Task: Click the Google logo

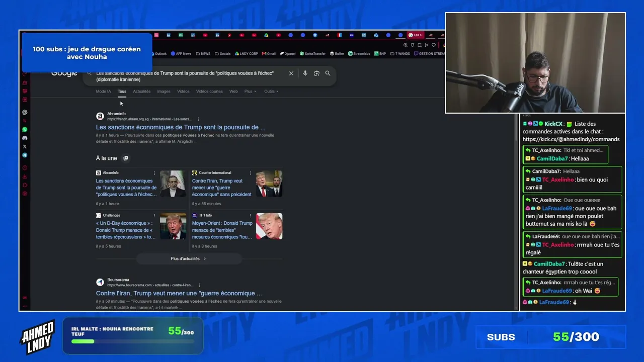Action: pyautogui.click(x=64, y=73)
